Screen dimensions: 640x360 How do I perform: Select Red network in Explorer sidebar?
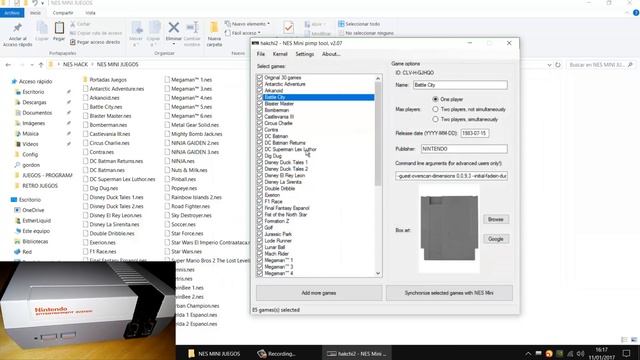(x=27, y=251)
